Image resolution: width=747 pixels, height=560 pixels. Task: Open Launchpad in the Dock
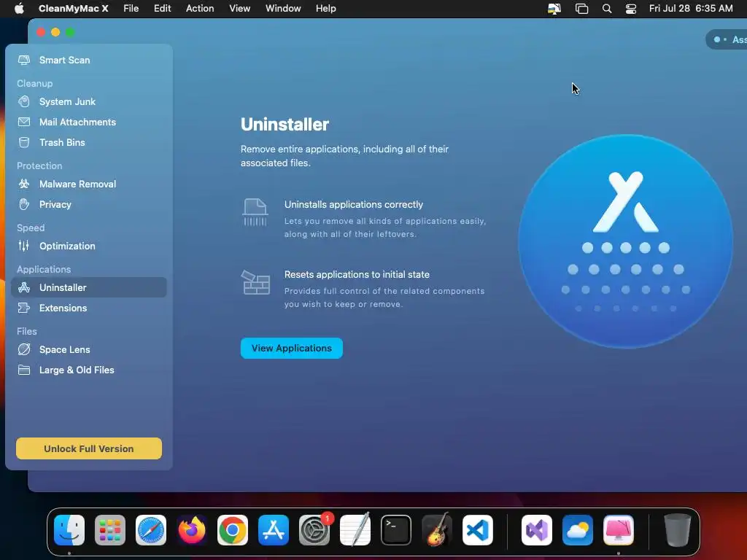pos(110,530)
